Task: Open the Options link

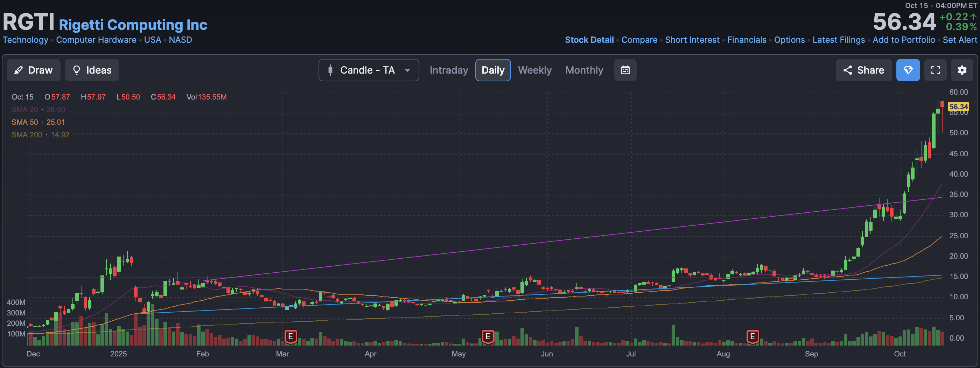Action: (x=789, y=40)
